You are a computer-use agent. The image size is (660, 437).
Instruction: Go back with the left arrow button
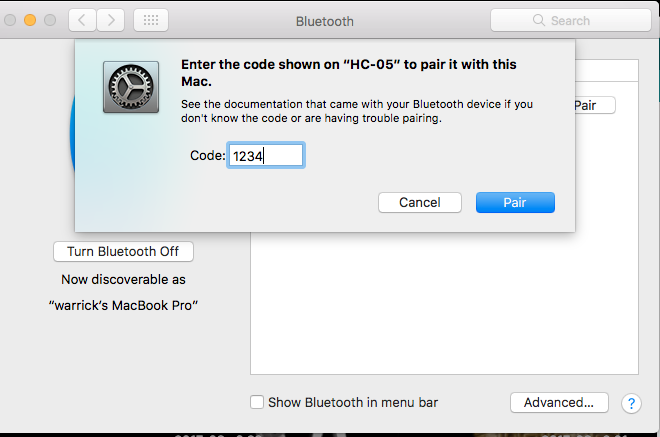[x=82, y=20]
